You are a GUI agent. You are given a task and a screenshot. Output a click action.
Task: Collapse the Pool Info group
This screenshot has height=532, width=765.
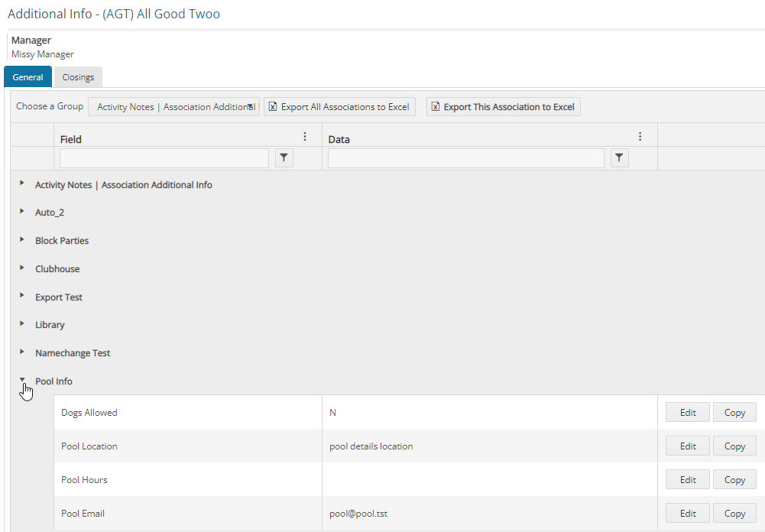22,379
